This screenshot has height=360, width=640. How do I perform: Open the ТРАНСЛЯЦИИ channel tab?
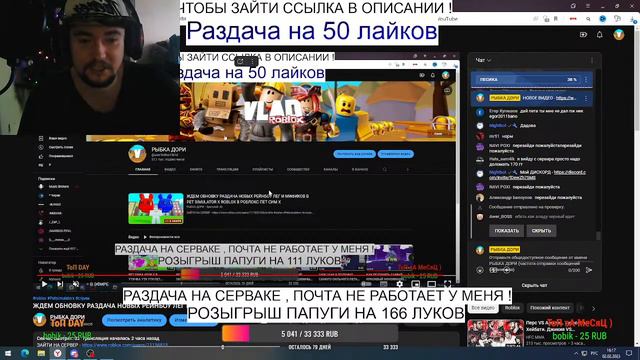227,169
